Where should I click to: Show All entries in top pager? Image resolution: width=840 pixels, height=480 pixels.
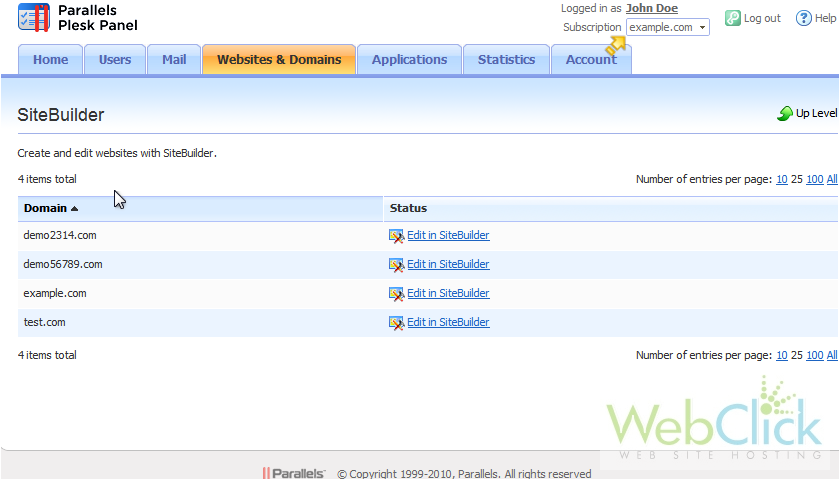[832, 179]
